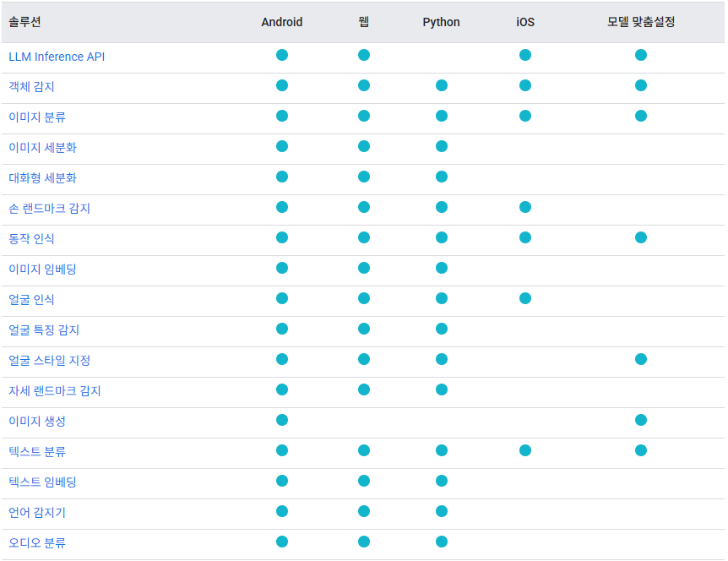Click the 모델 맞춤설정 dot for 얼굴 스타일 지정

click(641, 359)
